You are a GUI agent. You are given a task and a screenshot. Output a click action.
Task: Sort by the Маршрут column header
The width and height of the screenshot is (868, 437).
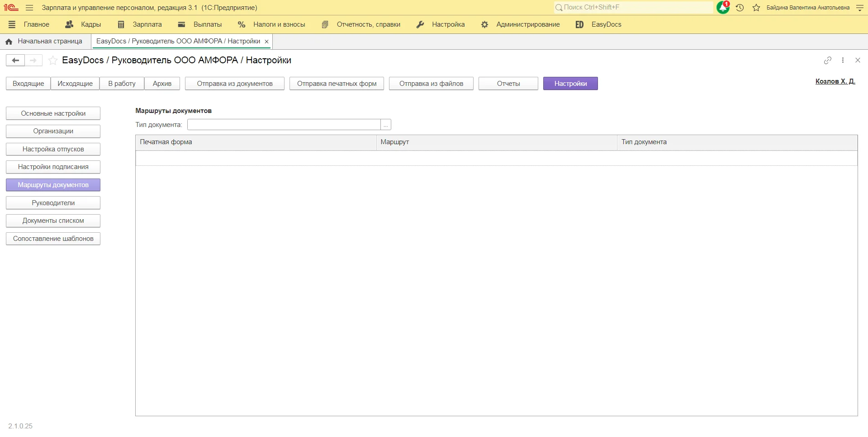pos(496,142)
